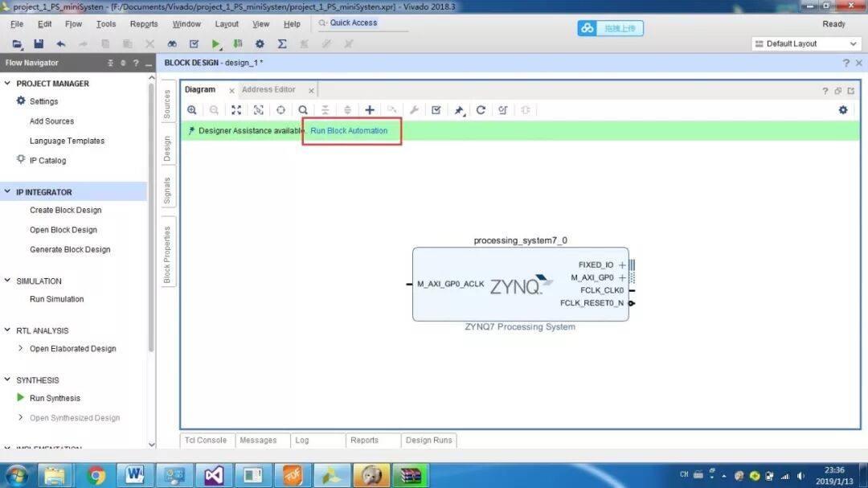The height and width of the screenshot is (488, 868).
Task: Undo the last action via toolbar arrow
Action: pos(61,43)
